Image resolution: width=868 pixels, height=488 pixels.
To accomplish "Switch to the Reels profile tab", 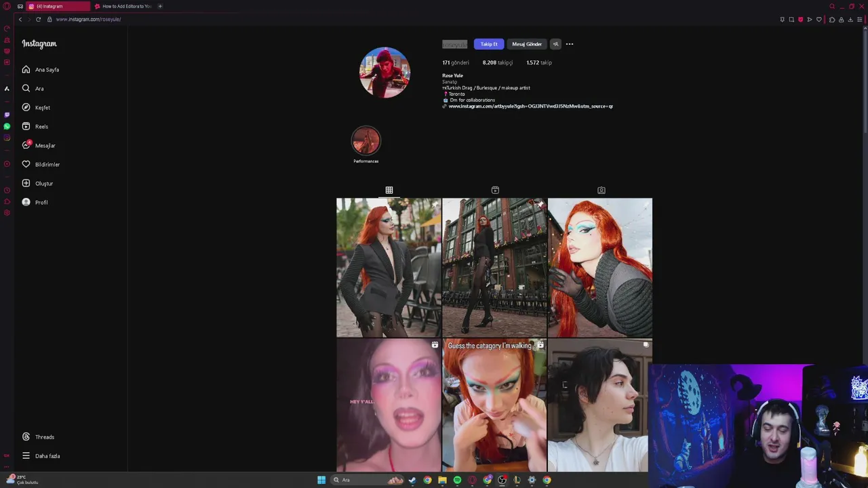I will click(x=495, y=190).
